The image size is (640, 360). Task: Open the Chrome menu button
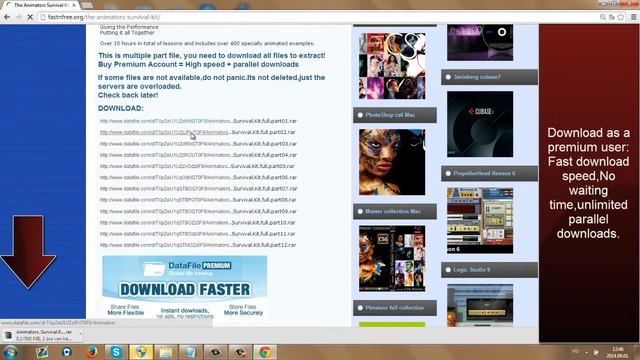pos(633,17)
